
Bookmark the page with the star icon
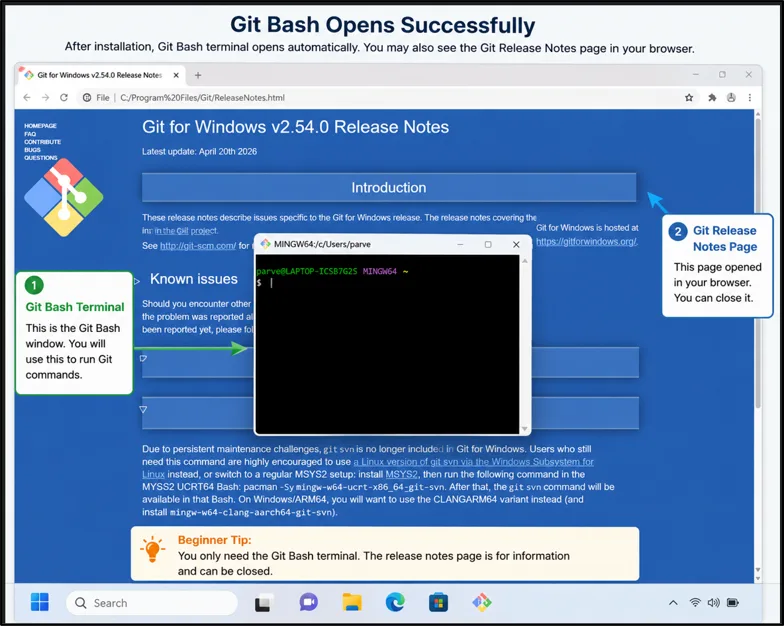[689, 98]
